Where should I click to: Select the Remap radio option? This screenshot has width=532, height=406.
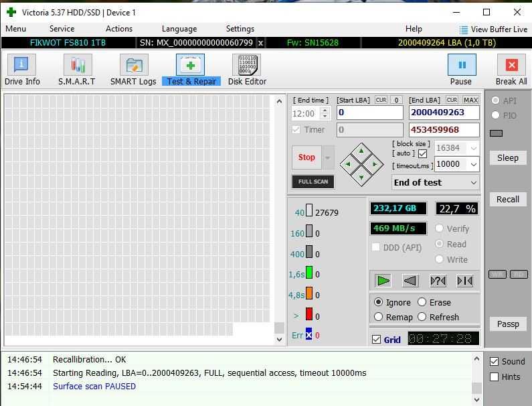(x=378, y=317)
